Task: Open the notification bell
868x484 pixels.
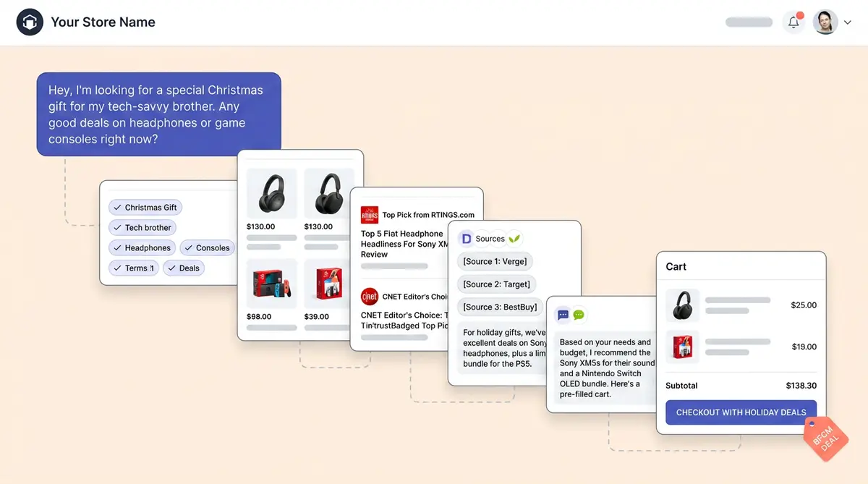Action: point(793,22)
